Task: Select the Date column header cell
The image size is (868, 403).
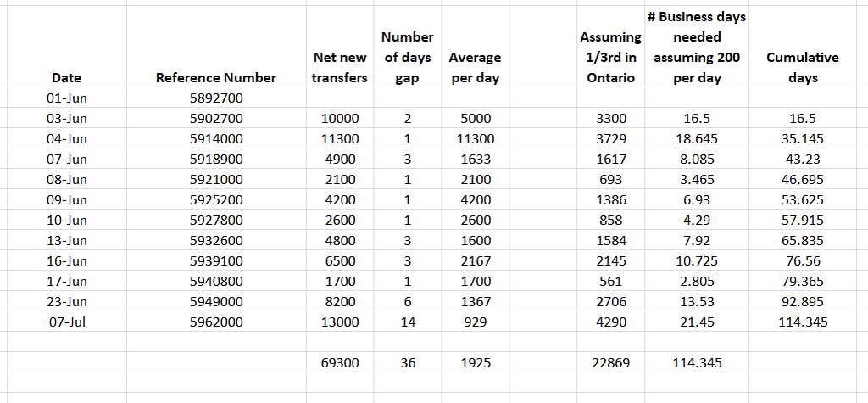Action: pyautogui.click(x=66, y=77)
